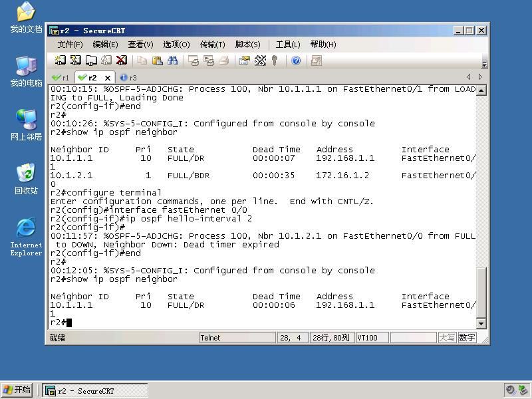Click the network system tray icon
532x399 pixels.
pos(523,390)
